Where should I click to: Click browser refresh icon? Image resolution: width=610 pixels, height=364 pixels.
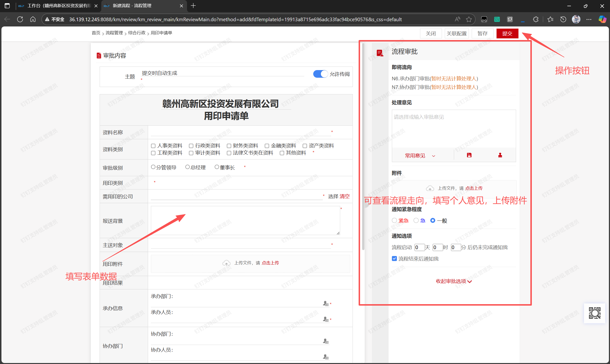click(x=20, y=19)
